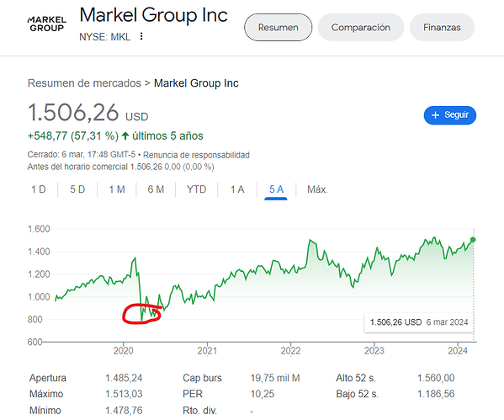Open Resumen de mercados breadcrumb link

coord(84,83)
